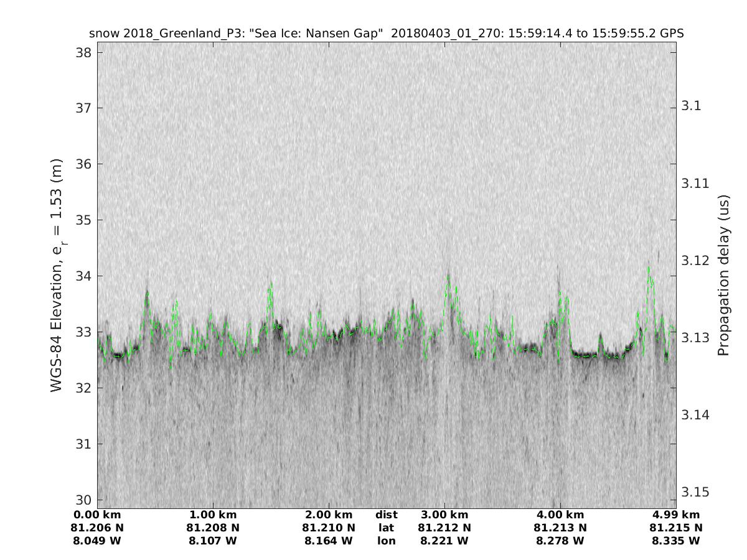
Task: Click the green surface peak near 3.00 km
Action: (x=448, y=276)
